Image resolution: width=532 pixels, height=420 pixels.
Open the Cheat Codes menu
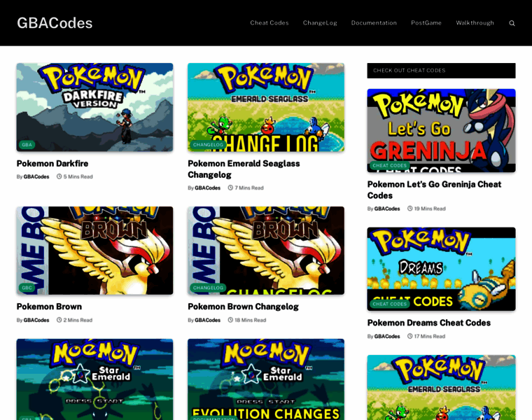(x=269, y=23)
